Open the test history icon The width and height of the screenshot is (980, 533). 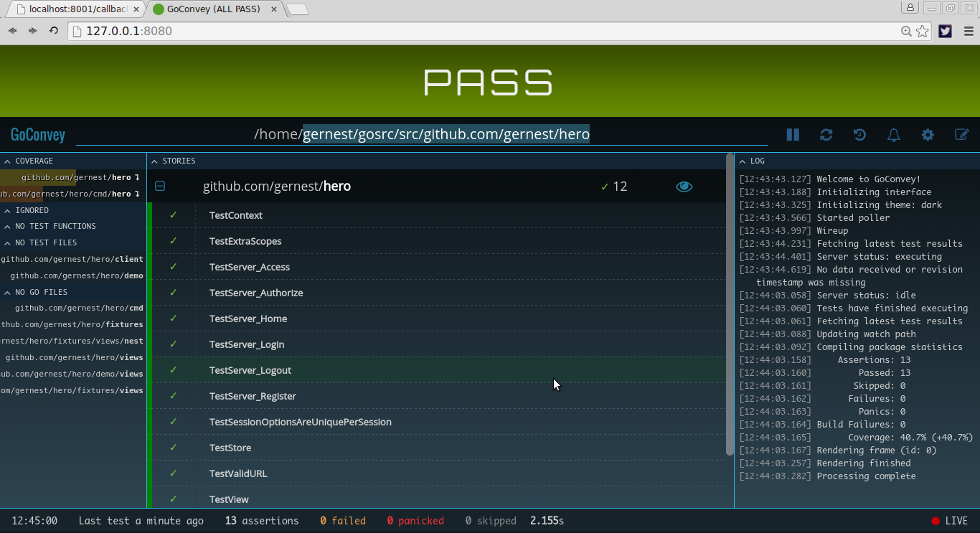(x=859, y=135)
